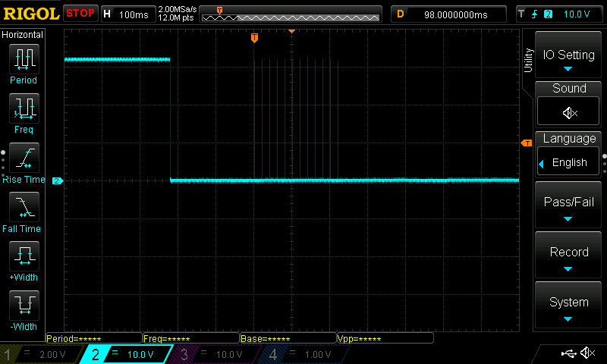The height and width of the screenshot is (364, 607).
Task: Click the orange horizontal center triangle marker
Action: [x=291, y=31]
